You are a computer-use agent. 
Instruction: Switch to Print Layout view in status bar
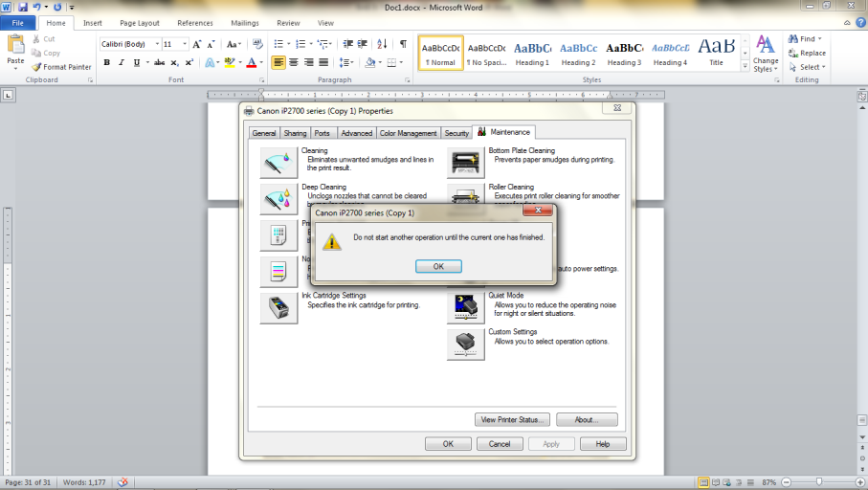click(703, 482)
